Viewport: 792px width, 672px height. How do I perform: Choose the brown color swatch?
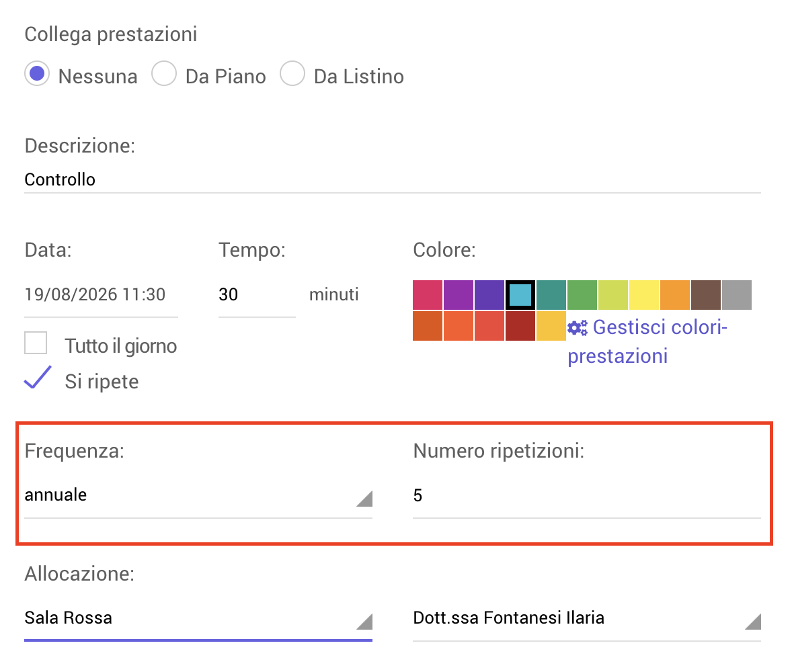(706, 295)
